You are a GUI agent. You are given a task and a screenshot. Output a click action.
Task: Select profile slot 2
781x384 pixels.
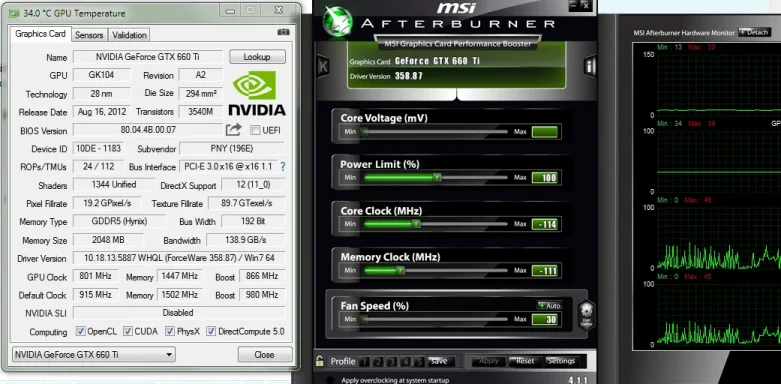pyautogui.click(x=378, y=362)
